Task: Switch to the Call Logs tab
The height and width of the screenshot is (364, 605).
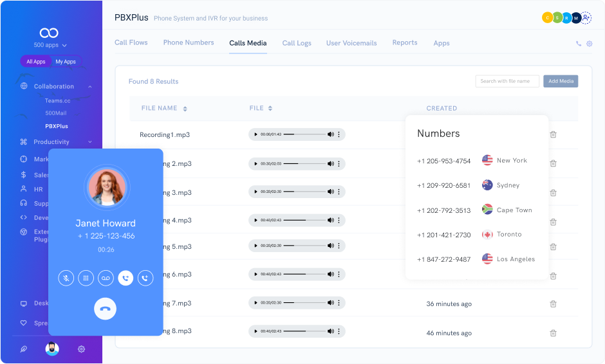Action: [x=297, y=43]
